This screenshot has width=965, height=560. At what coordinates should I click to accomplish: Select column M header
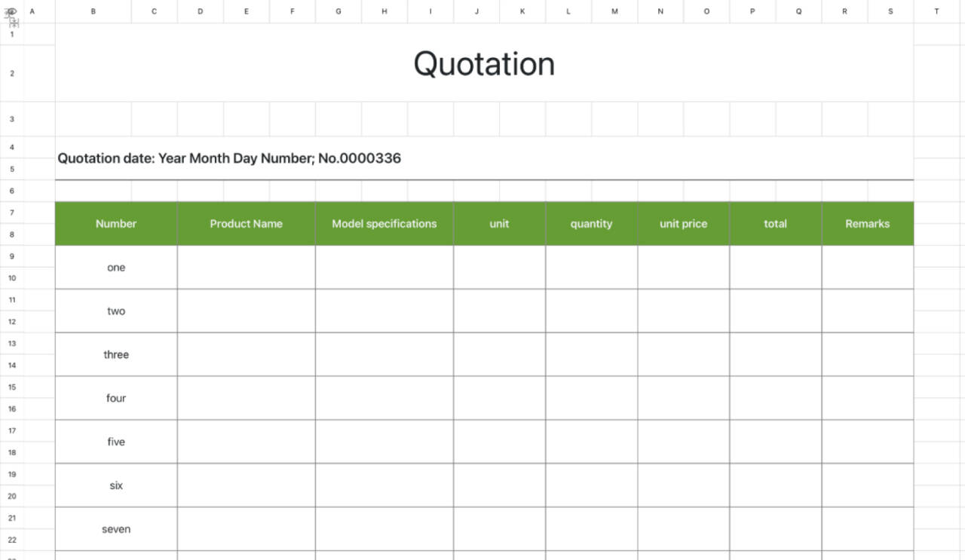[614, 11]
